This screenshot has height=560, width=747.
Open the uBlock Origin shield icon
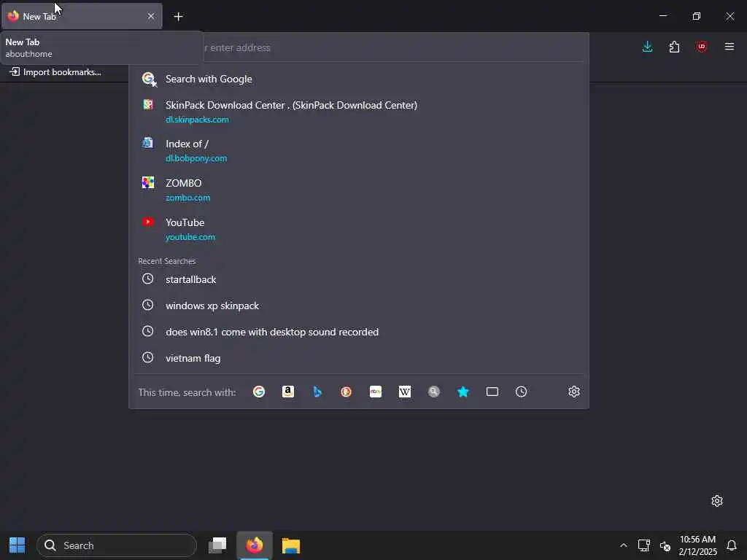[701, 47]
